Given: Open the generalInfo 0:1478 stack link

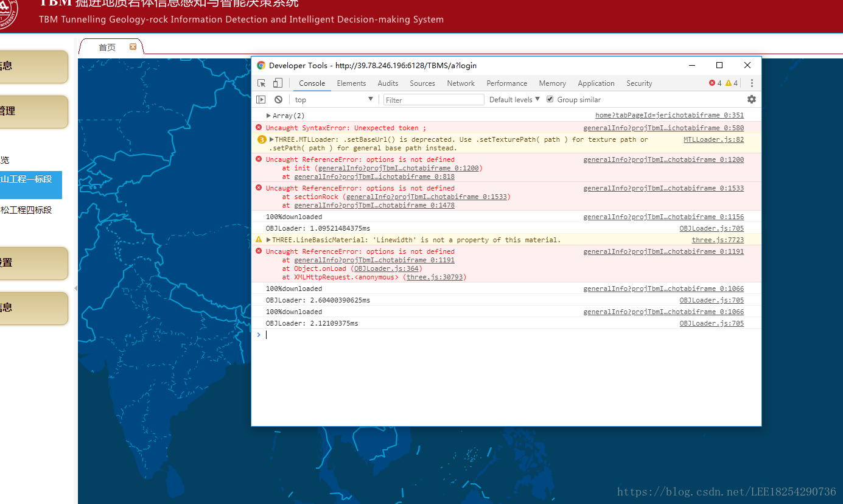Looking at the screenshot, I should (x=374, y=205).
